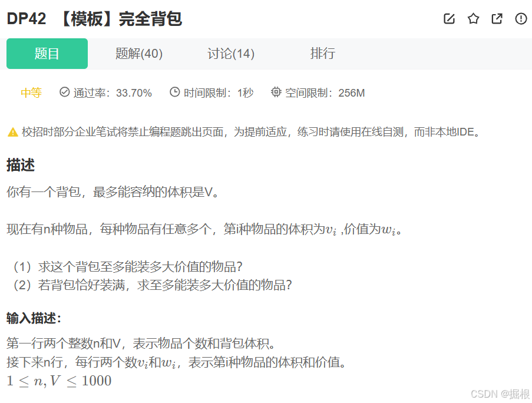Go to the 排行 tab
532x403 pixels.
click(323, 54)
